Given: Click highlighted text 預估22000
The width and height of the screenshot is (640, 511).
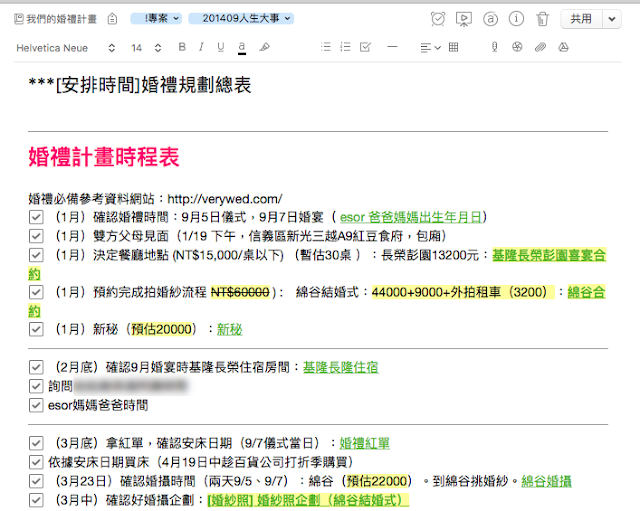Looking at the screenshot, I should [377, 482].
